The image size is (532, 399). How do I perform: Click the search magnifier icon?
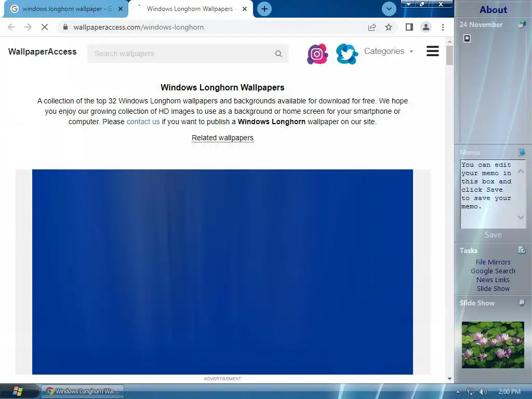278,54
